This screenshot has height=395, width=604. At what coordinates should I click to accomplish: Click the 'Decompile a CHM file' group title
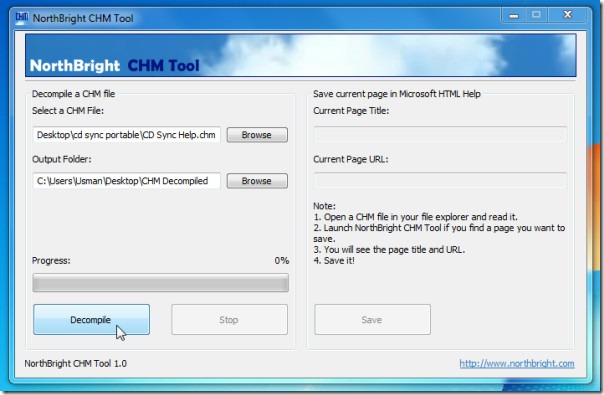73,94
